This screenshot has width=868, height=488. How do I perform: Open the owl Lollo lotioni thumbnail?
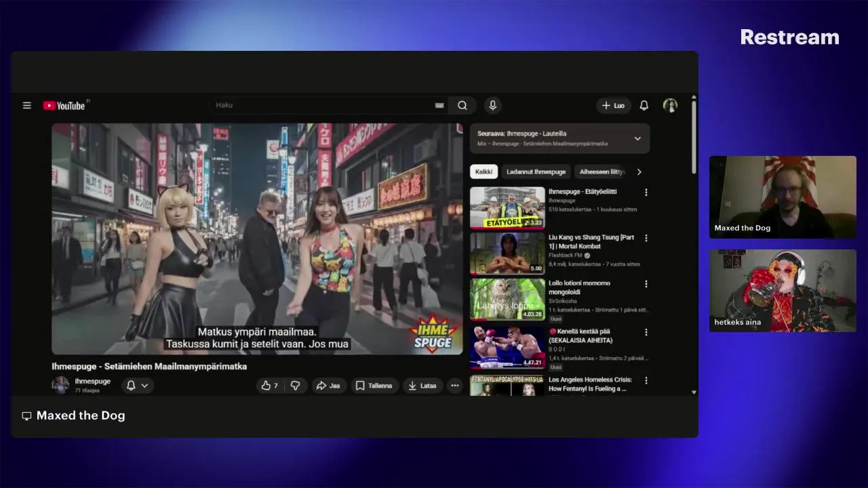pyautogui.click(x=507, y=299)
